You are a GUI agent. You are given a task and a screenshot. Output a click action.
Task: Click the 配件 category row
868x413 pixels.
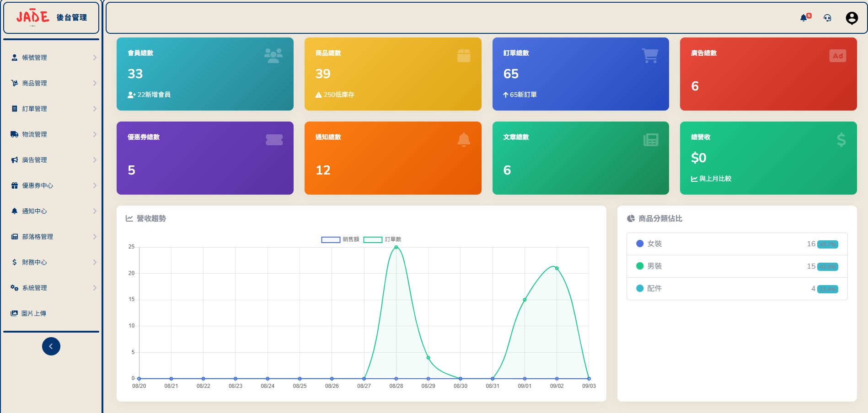(737, 289)
